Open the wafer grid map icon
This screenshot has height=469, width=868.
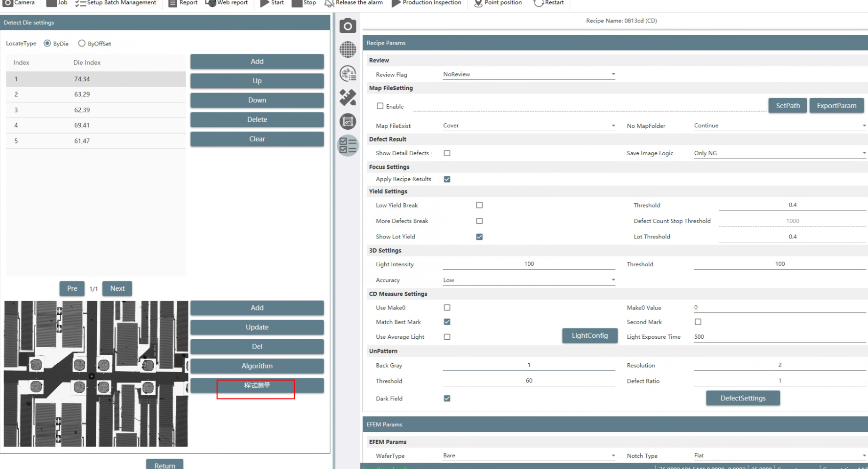[348, 49]
